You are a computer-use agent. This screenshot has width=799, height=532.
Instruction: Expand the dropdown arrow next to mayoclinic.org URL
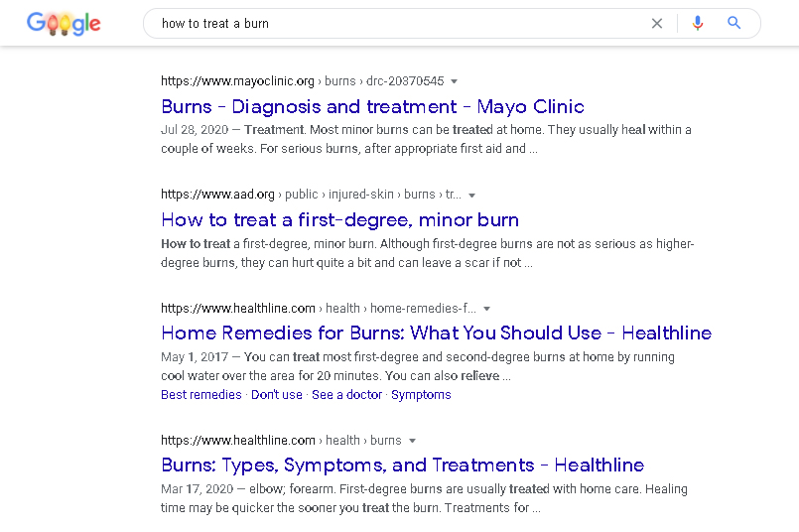pyautogui.click(x=454, y=81)
